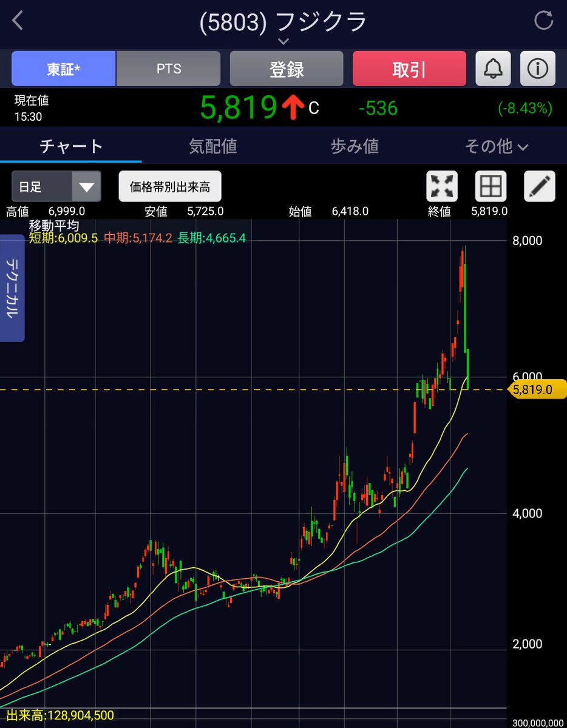The height and width of the screenshot is (728, 567).
Task: Select the 移動平均 indicator title
Action: (54, 225)
